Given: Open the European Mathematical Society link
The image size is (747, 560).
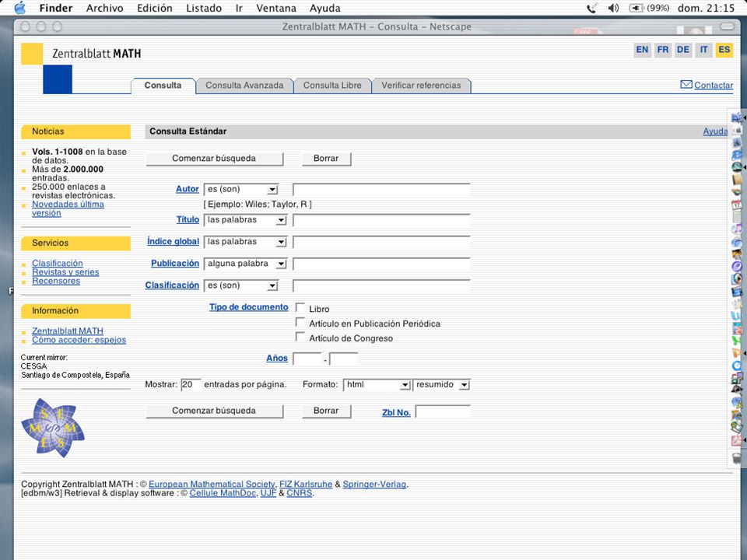Looking at the screenshot, I should [x=212, y=485].
